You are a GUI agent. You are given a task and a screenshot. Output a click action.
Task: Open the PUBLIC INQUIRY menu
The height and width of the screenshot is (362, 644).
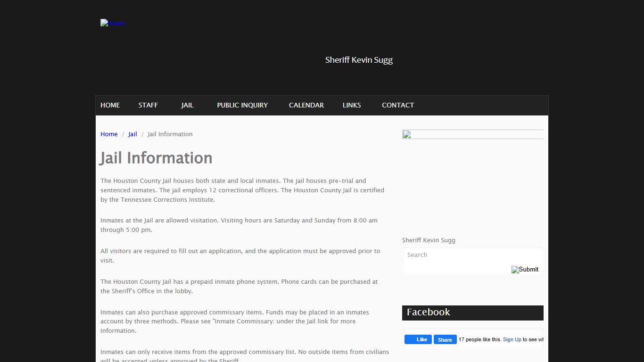[x=242, y=105]
